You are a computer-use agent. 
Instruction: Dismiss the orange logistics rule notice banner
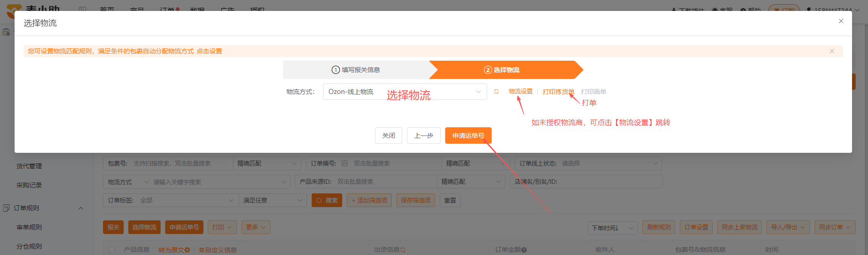832,51
